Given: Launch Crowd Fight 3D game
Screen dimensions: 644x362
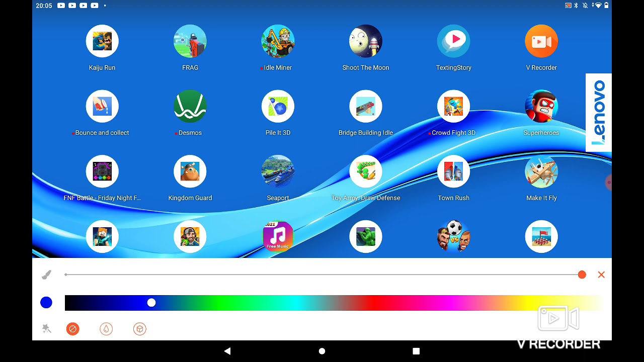Looking at the screenshot, I should [x=454, y=106].
